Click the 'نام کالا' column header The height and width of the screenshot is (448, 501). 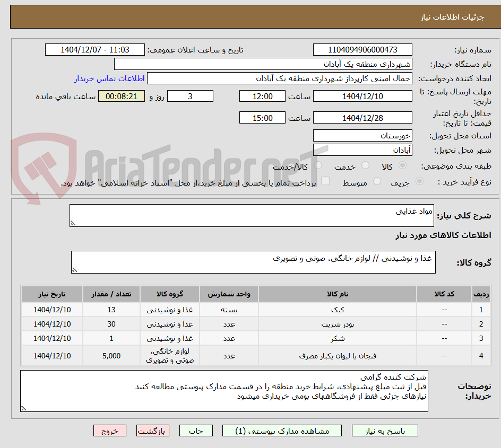338,294
